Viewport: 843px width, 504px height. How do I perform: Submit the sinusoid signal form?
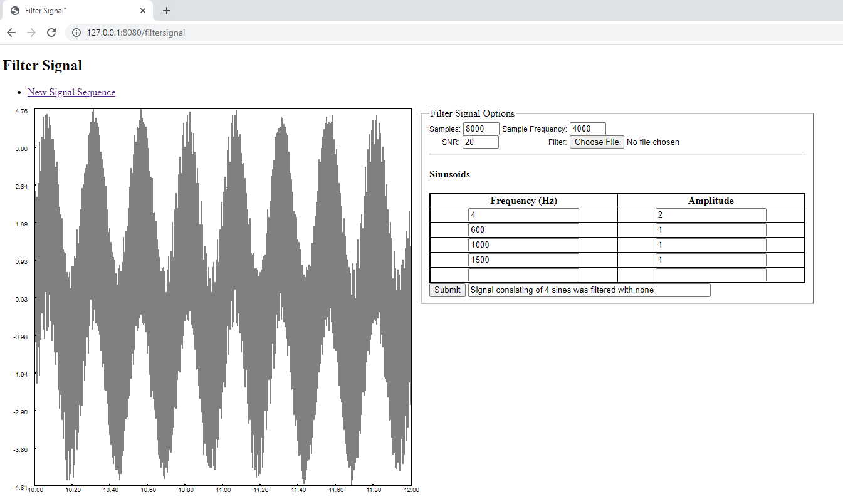point(447,290)
